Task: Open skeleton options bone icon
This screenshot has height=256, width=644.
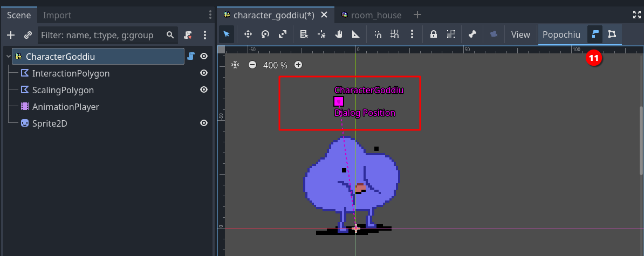Action: pos(472,34)
